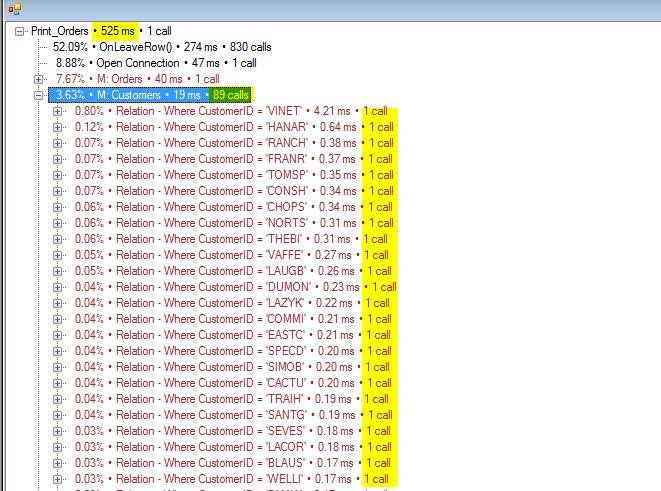Expand the 'EASTC' relation node
Image resolution: width=661 pixels, height=491 pixels.
(57, 335)
